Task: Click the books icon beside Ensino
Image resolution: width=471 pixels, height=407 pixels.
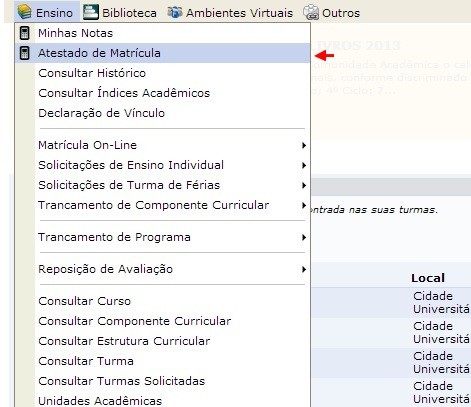Action: [x=25, y=12]
